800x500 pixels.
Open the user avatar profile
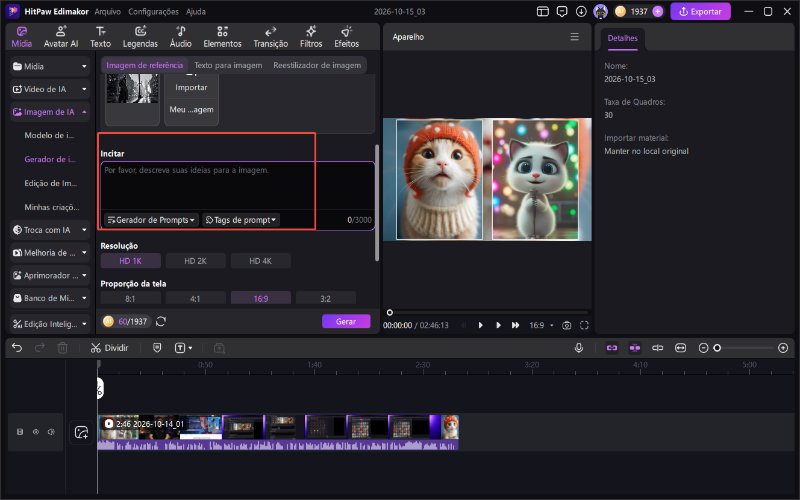pyautogui.click(x=601, y=11)
